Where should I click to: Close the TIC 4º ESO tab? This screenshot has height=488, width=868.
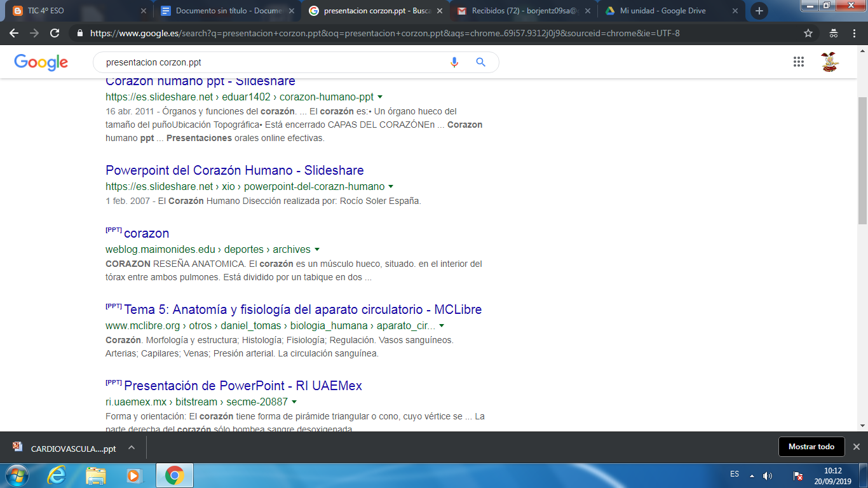144,11
